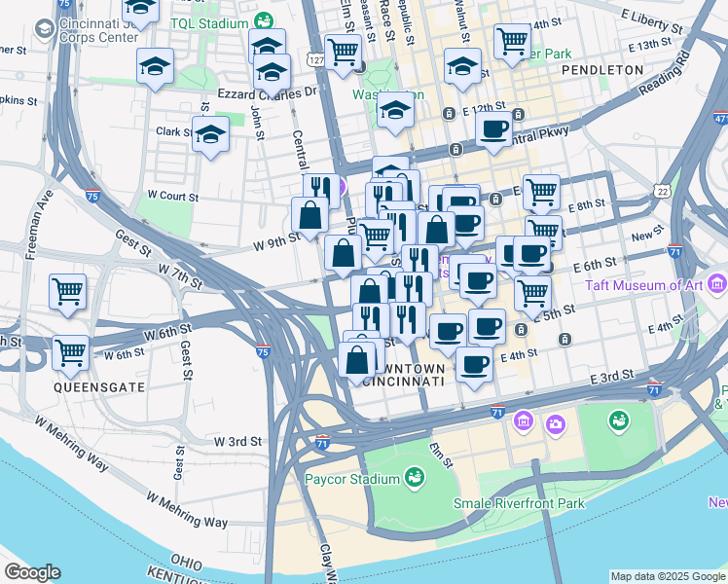Click the 'Freeman Ave' street label
Viewport: 728px width, 584px height.
40,225
